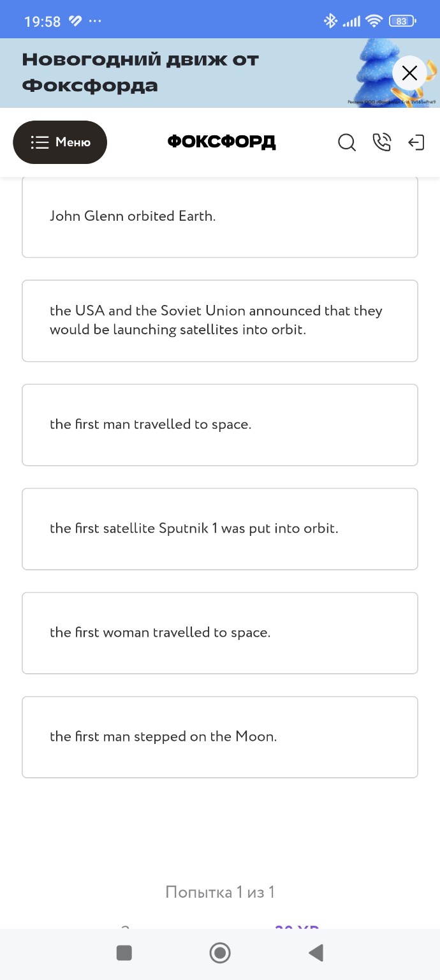Viewport: 440px width, 980px height.
Task: Tap the Bluetooth status bar icon
Action: tap(330, 21)
